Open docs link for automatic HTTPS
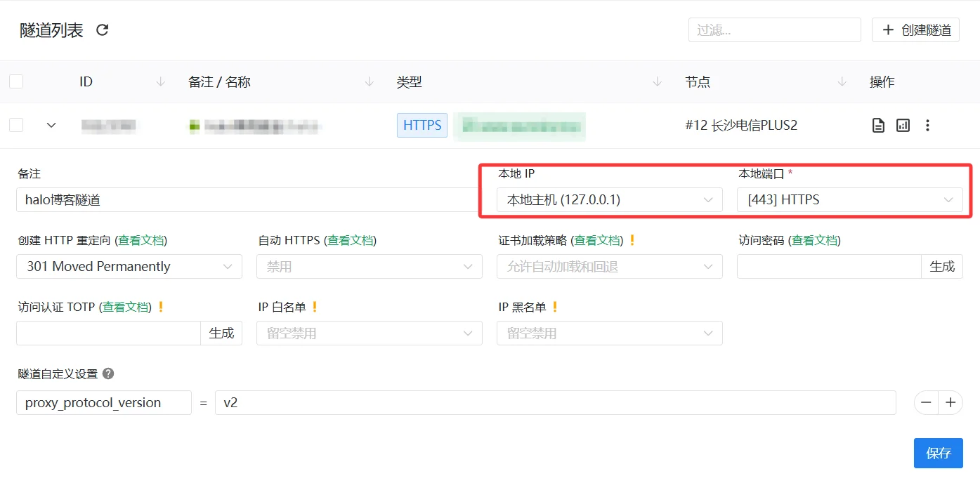 (350, 240)
